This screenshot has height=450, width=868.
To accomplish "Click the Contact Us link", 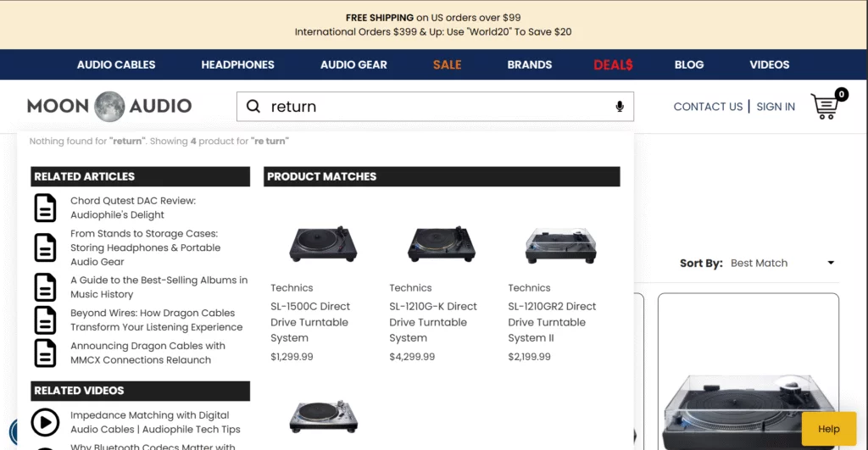I will tap(708, 107).
